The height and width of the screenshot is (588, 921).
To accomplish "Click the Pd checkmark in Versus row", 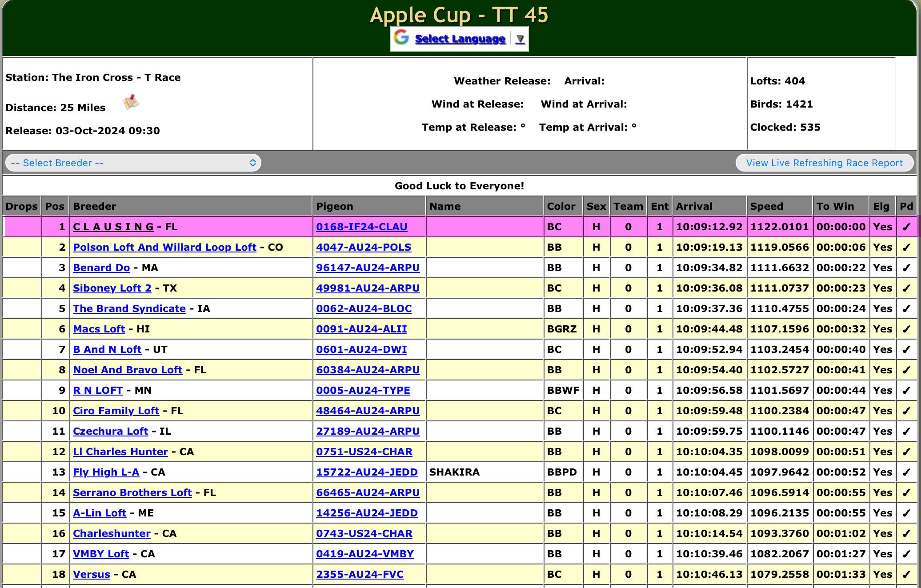I will point(906,574).
